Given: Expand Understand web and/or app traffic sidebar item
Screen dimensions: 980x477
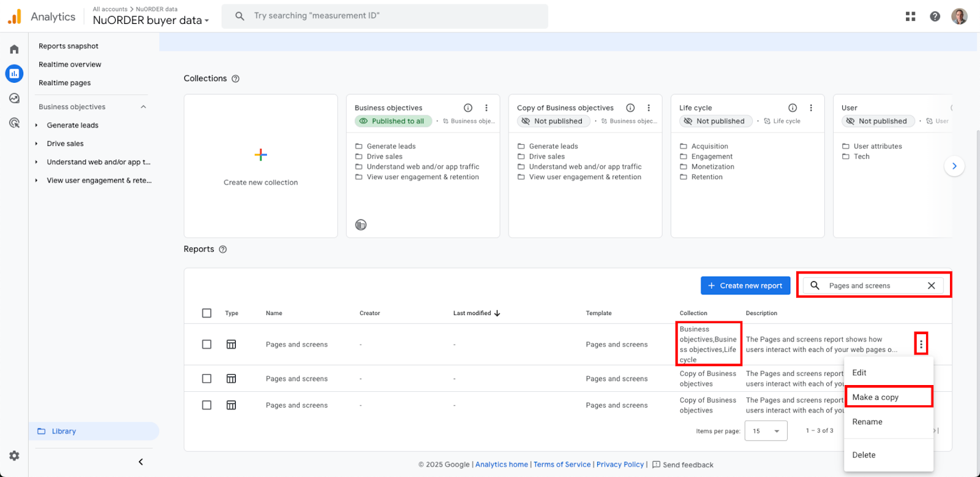Looking at the screenshot, I should coord(37,162).
